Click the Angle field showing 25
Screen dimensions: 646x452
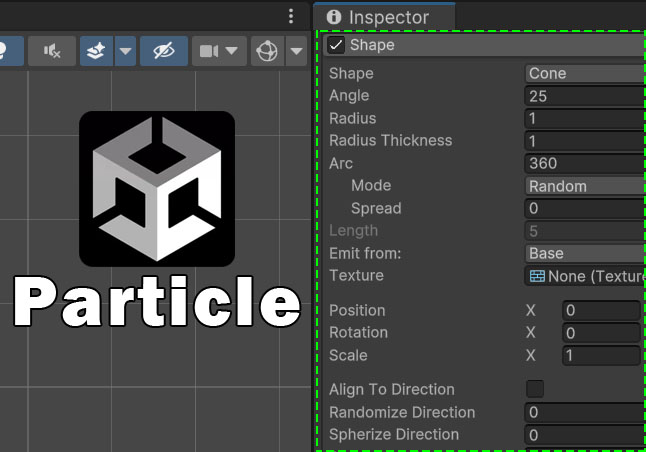point(585,96)
